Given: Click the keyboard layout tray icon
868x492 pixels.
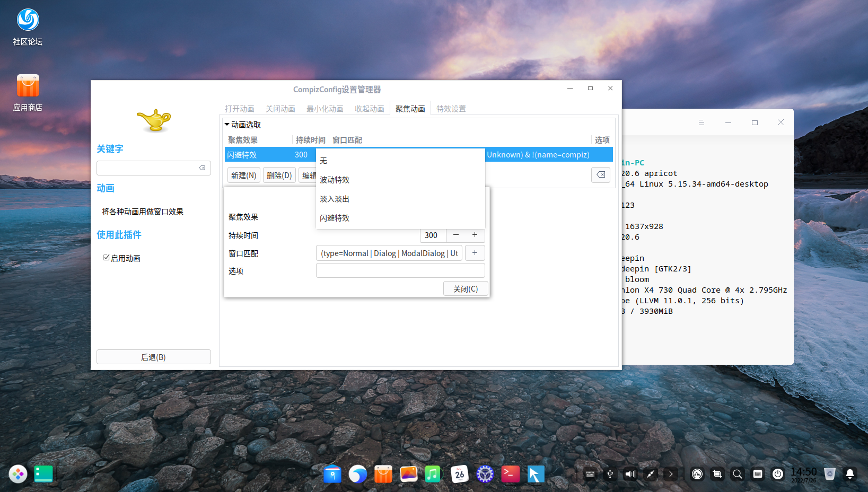Looking at the screenshot, I should pos(758,474).
